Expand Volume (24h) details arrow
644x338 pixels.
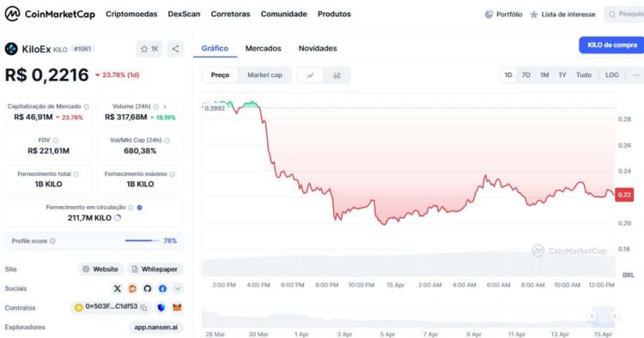(165, 106)
